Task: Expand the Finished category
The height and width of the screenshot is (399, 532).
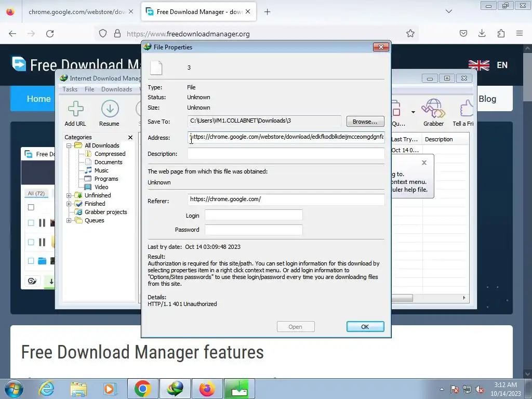Action: (69, 204)
